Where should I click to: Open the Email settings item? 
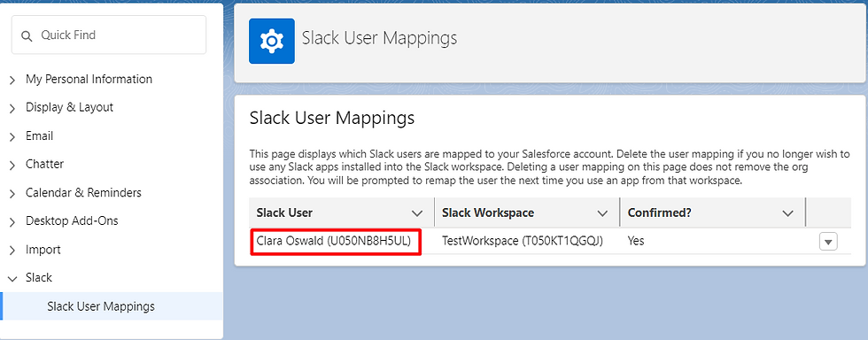(39, 135)
